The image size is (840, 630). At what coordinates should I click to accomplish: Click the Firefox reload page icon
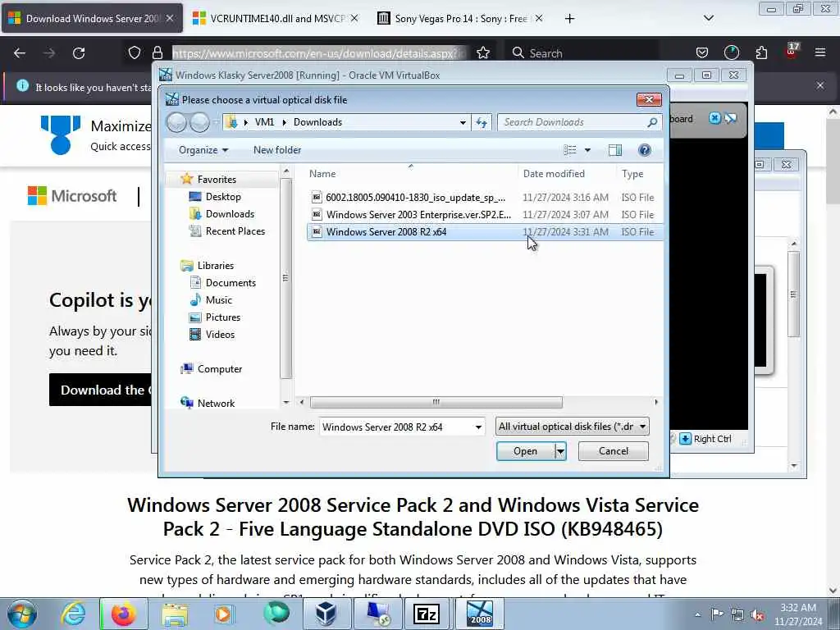[79, 53]
